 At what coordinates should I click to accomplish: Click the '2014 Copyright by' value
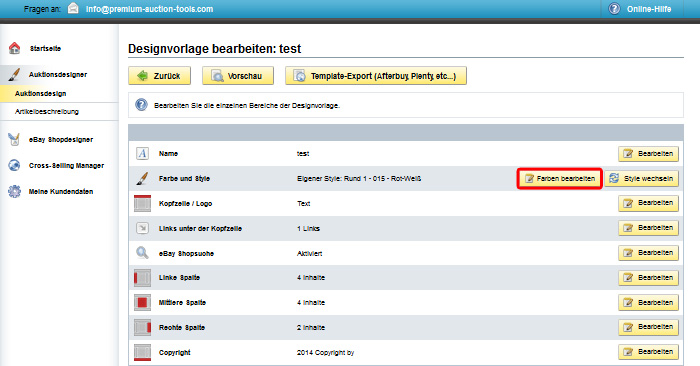coord(325,353)
